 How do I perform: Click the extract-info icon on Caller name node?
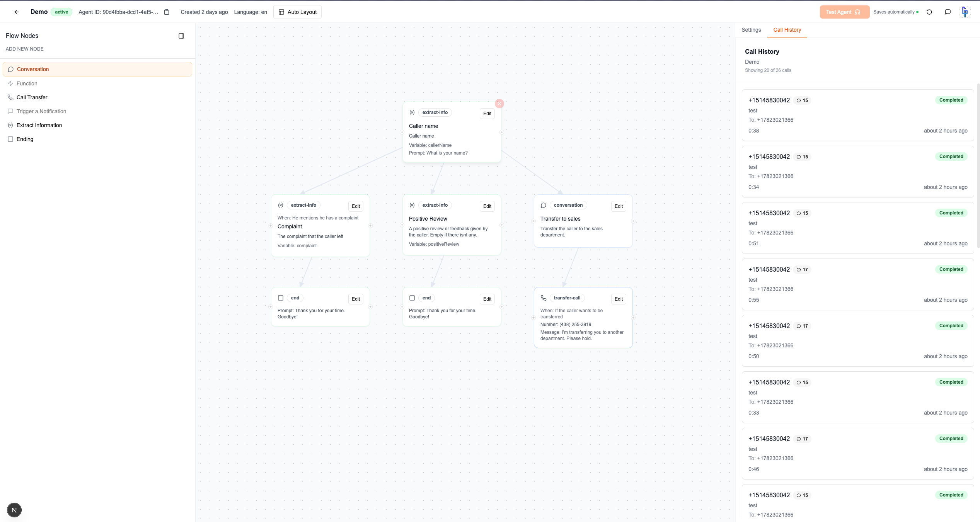click(412, 112)
